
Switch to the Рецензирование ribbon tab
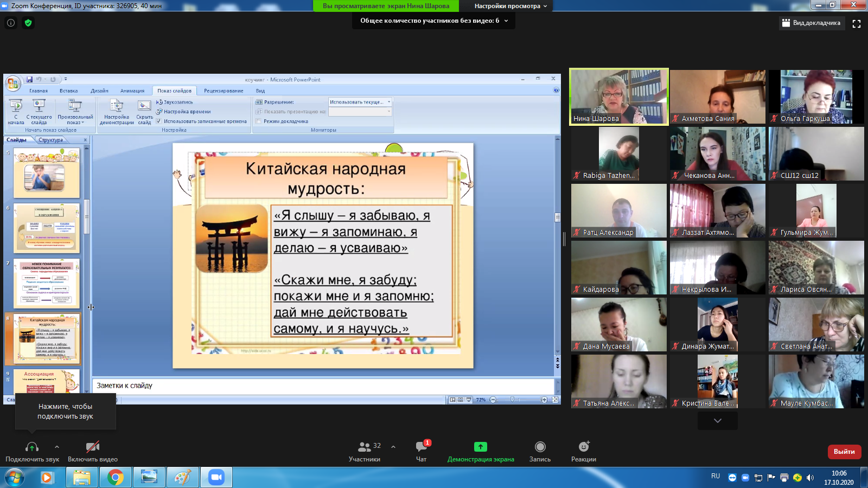coord(224,91)
